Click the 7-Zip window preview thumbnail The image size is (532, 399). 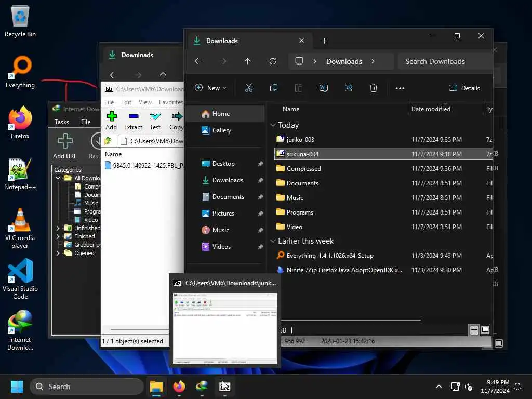point(225,328)
